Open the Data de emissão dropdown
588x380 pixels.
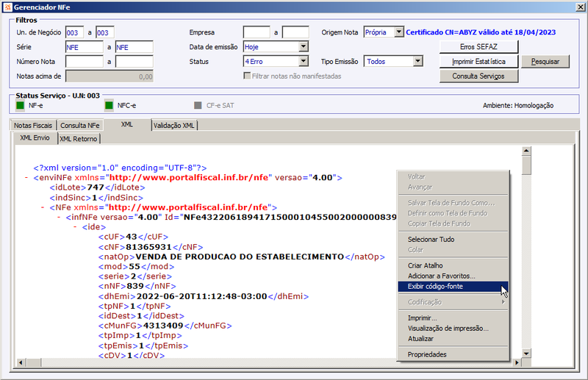pyautogui.click(x=304, y=47)
